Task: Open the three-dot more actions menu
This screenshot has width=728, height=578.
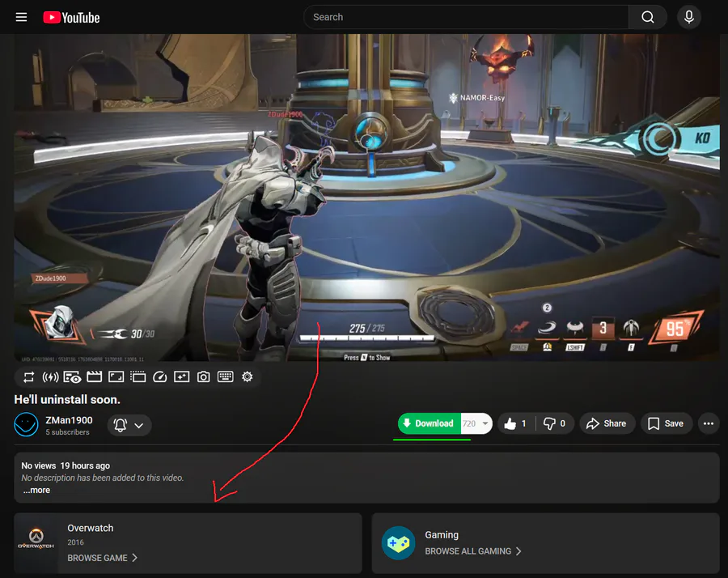Action: [708, 423]
